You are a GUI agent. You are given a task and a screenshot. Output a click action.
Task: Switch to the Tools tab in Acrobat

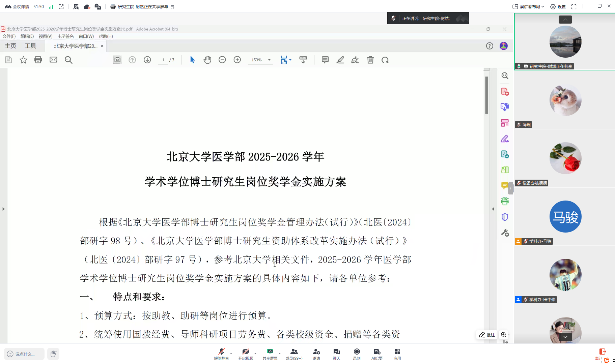[30, 46]
